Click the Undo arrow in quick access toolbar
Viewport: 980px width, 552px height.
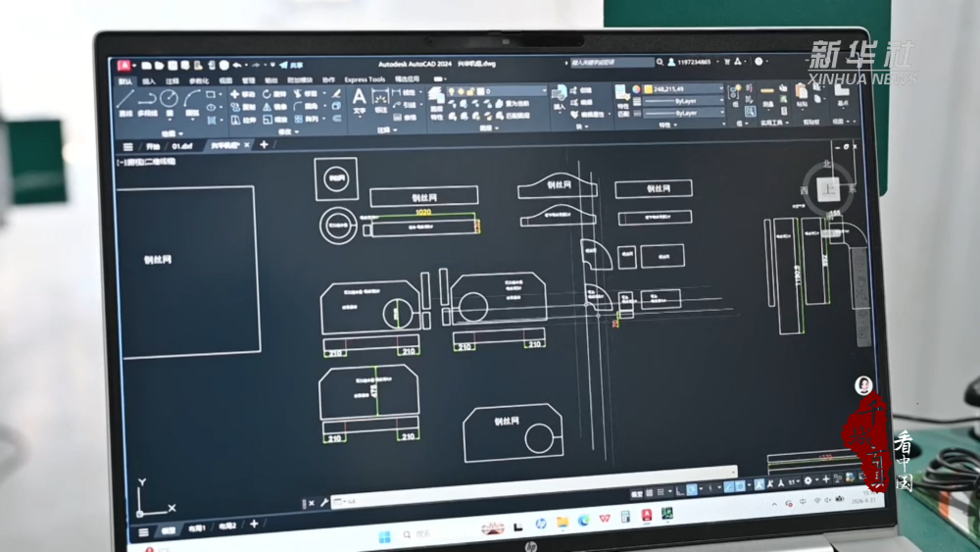pyautogui.click(x=237, y=65)
